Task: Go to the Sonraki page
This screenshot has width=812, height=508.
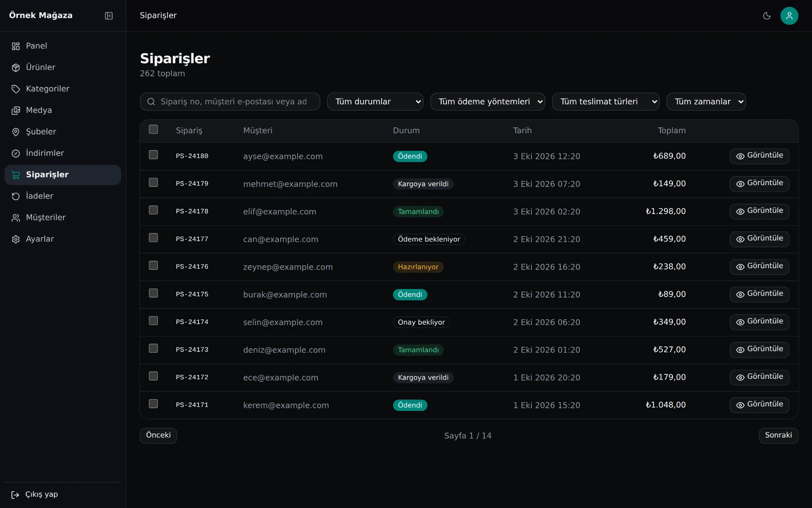Action: click(x=778, y=435)
